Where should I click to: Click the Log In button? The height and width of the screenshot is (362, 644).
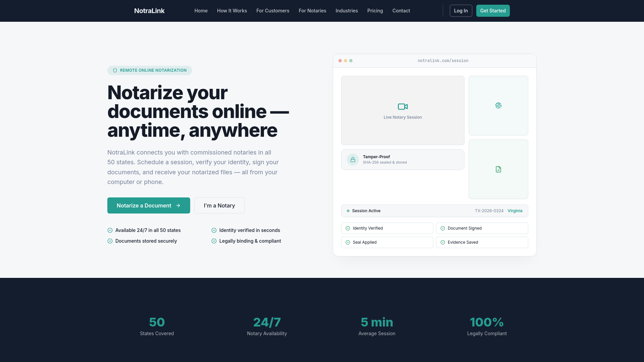coord(461,11)
